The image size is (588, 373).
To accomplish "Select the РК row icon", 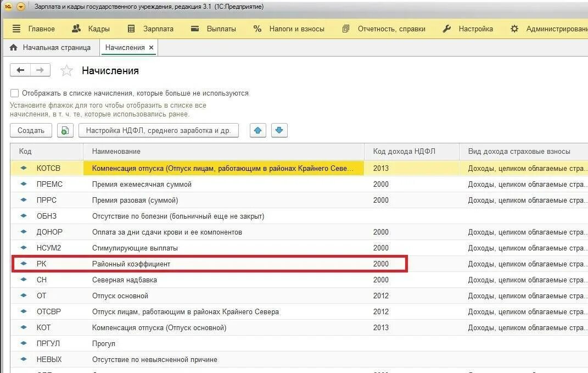I will (24, 264).
